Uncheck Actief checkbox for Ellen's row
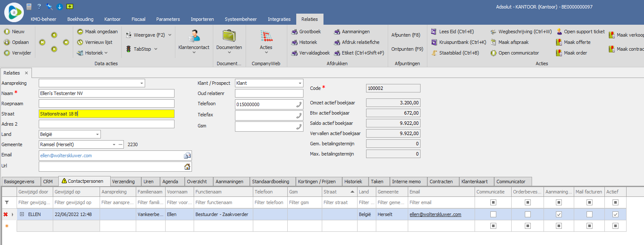Image resolution: width=644 pixels, height=245 pixels. (615, 214)
